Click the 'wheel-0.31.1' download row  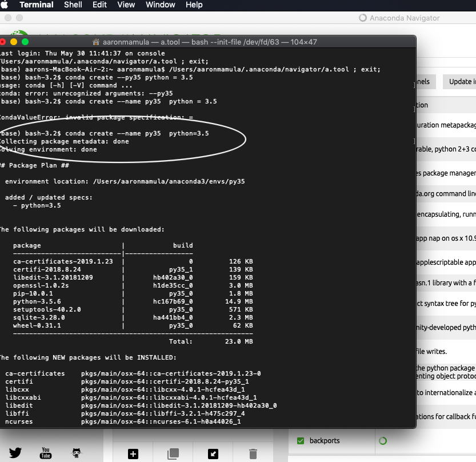point(133,325)
